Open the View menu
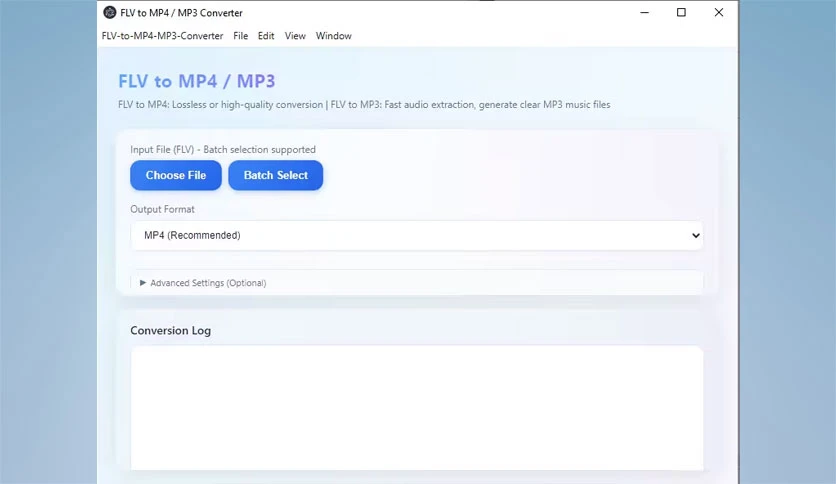 [295, 36]
